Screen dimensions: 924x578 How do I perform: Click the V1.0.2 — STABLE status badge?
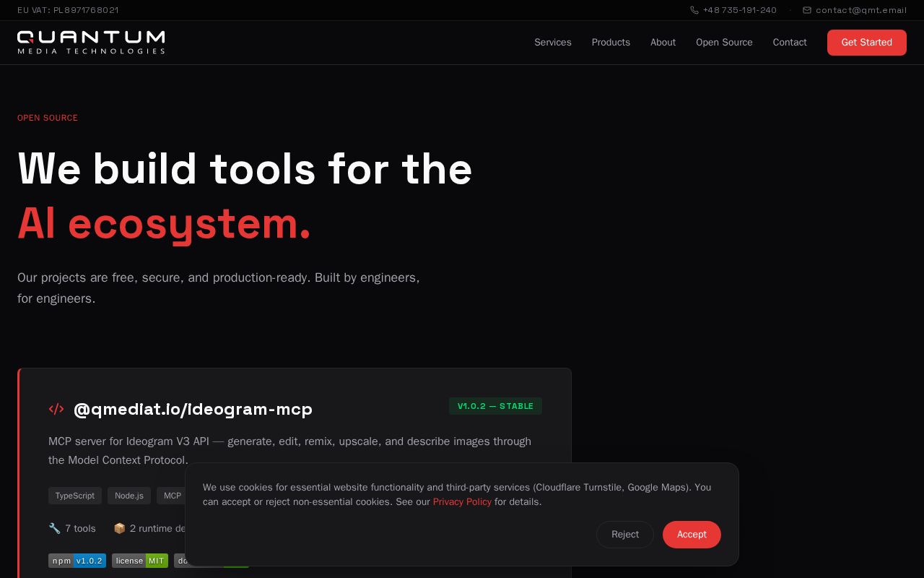pos(495,406)
